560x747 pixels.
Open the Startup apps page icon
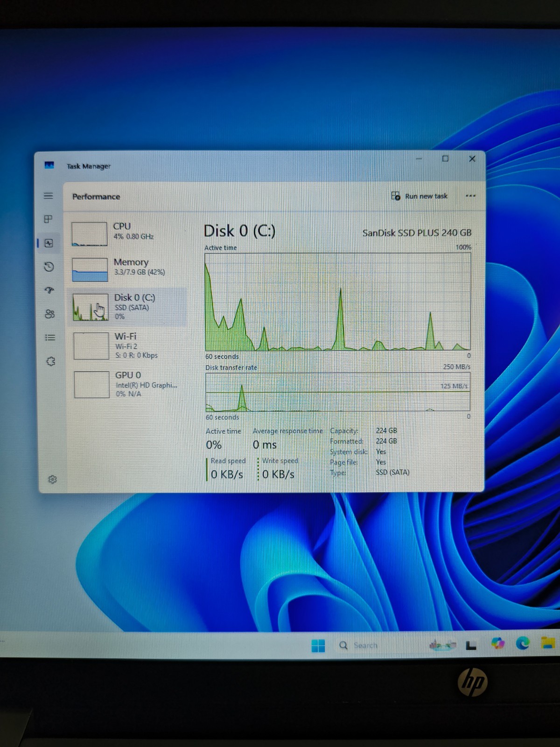click(x=49, y=290)
